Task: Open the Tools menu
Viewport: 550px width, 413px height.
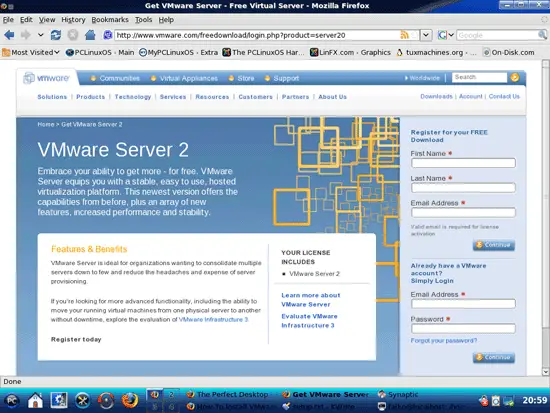Action: click(x=143, y=20)
